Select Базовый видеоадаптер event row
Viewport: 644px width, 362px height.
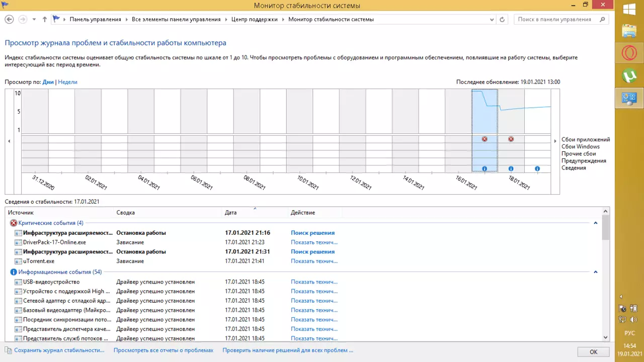(x=303, y=310)
